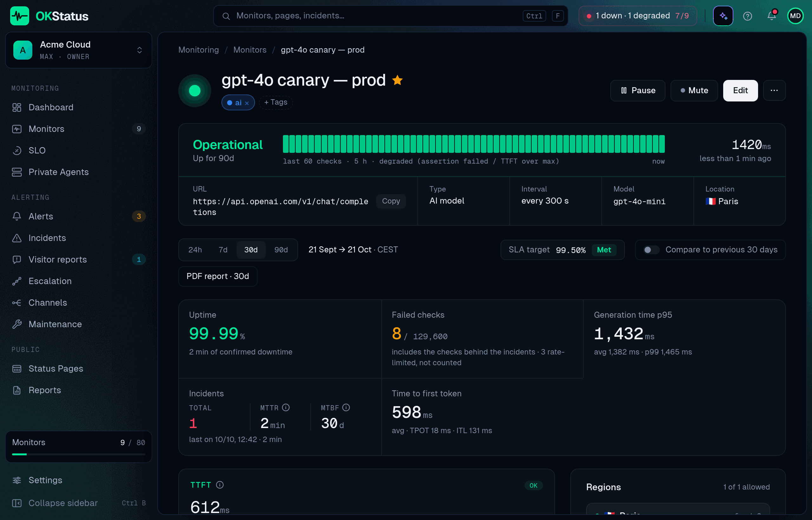Open SLO in the sidebar

[x=78, y=151]
